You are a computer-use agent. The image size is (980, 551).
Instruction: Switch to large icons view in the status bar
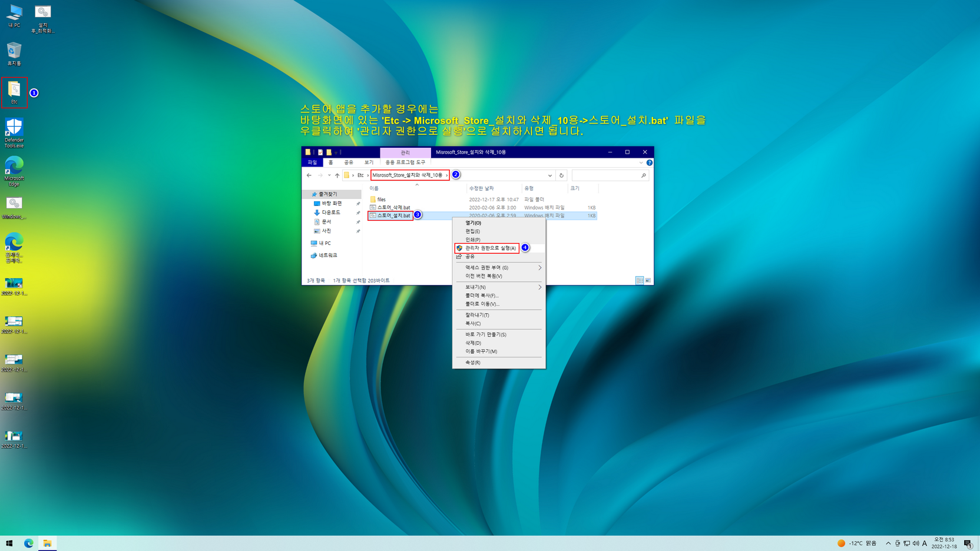648,281
